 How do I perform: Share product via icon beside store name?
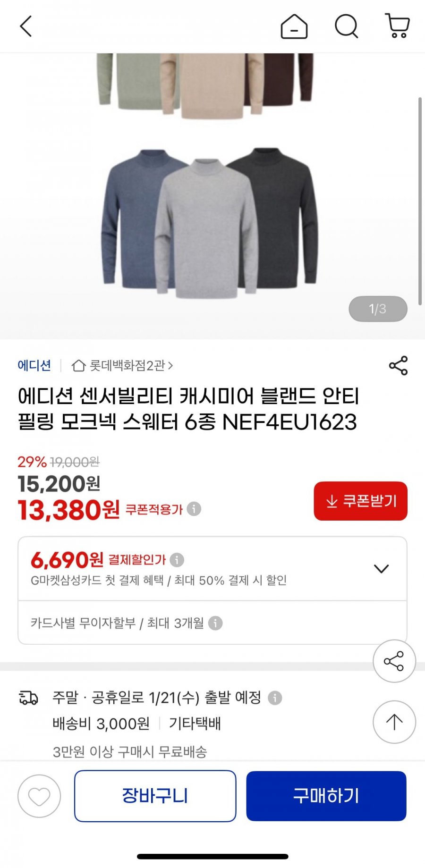(x=398, y=366)
